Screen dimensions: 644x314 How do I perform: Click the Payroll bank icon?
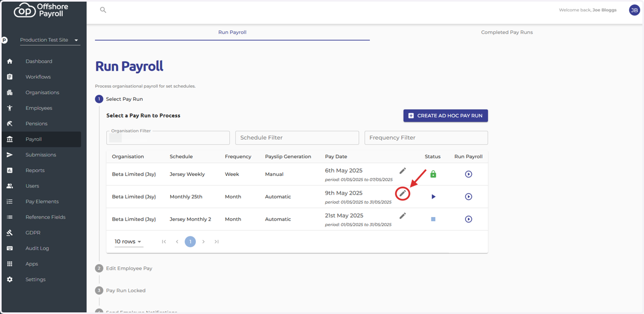coord(10,139)
